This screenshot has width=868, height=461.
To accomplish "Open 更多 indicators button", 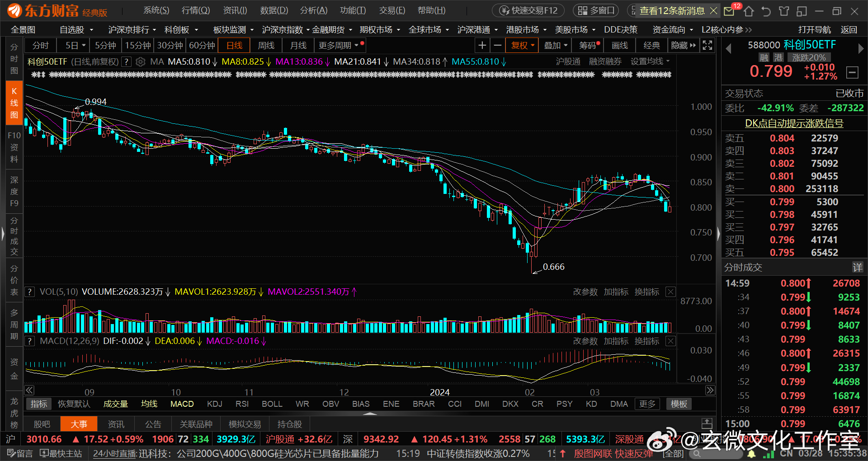I will click(x=647, y=404).
